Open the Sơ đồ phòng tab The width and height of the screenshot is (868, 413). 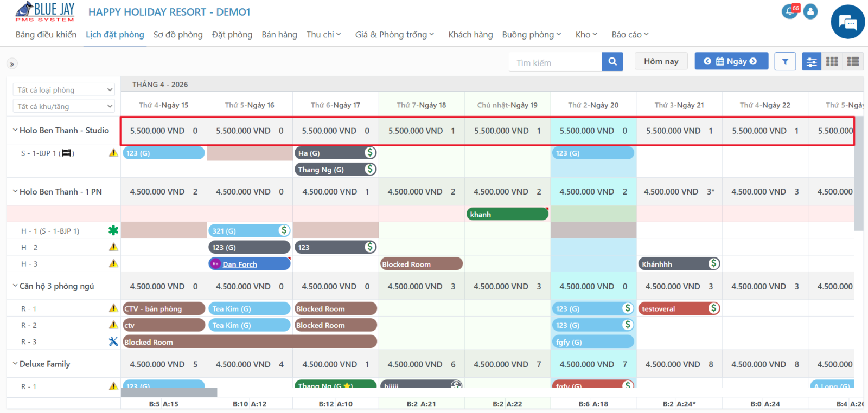(178, 34)
